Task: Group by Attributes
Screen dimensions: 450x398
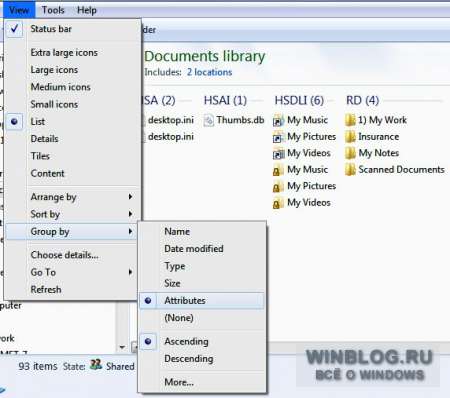Action: coord(202,301)
